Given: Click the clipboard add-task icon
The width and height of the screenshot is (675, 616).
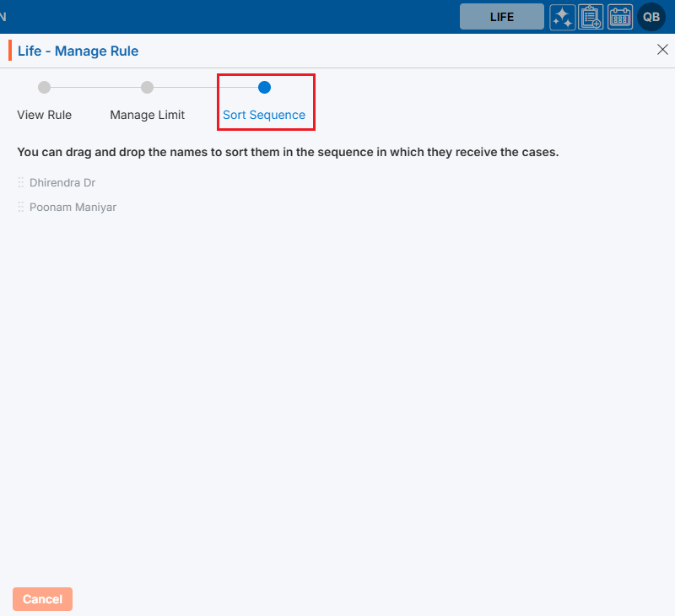Looking at the screenshot, I should 591,17.
